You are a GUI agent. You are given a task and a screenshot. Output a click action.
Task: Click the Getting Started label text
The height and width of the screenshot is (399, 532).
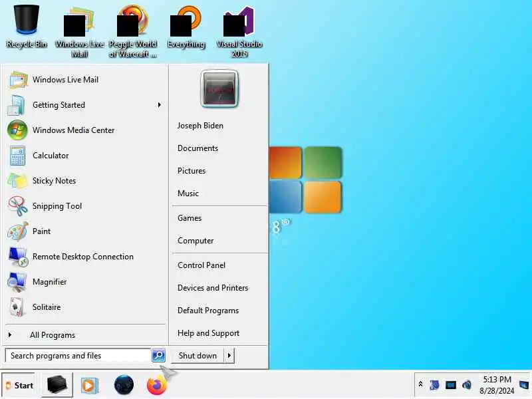59,105
